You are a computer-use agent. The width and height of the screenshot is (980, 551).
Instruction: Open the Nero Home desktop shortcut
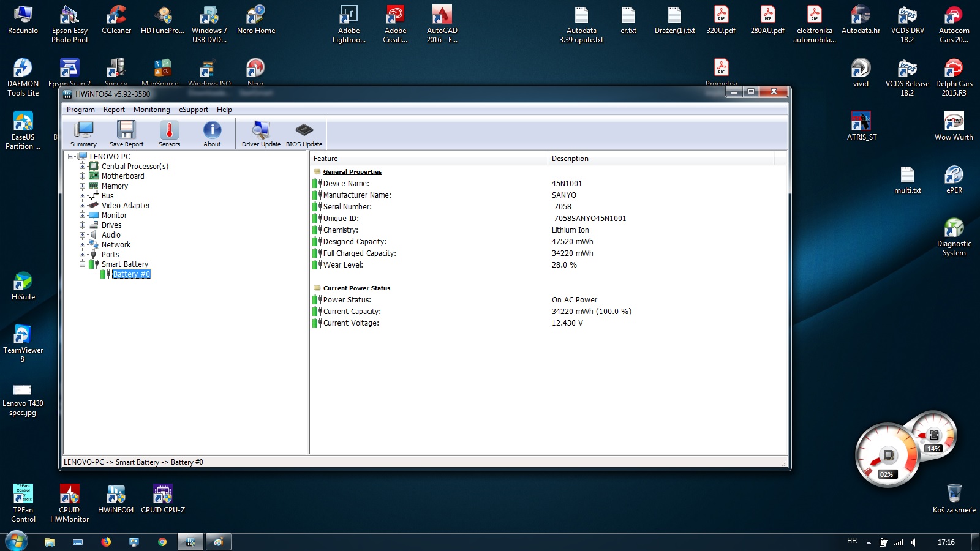(256, 20)
